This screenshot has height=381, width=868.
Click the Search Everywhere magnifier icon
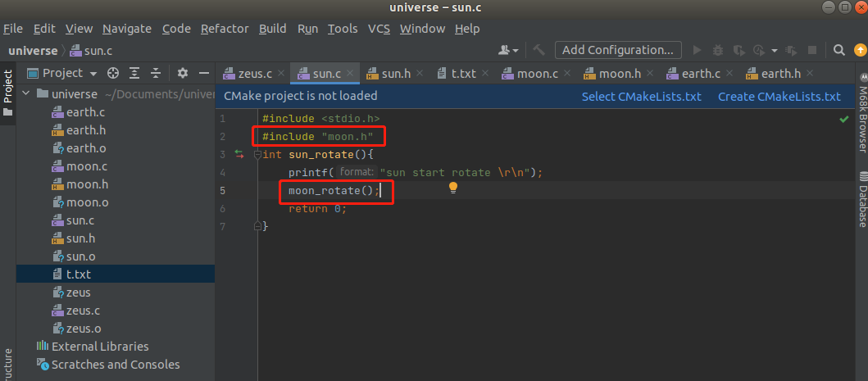[838, 50]
